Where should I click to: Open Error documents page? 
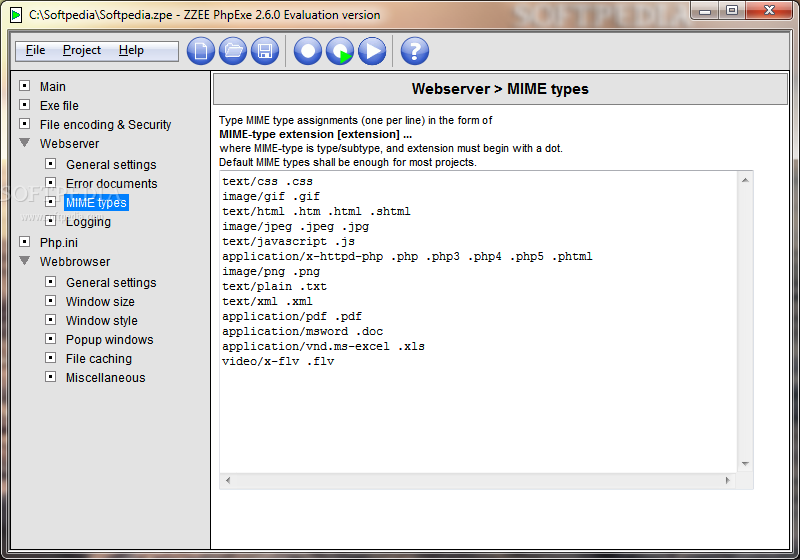112,184
